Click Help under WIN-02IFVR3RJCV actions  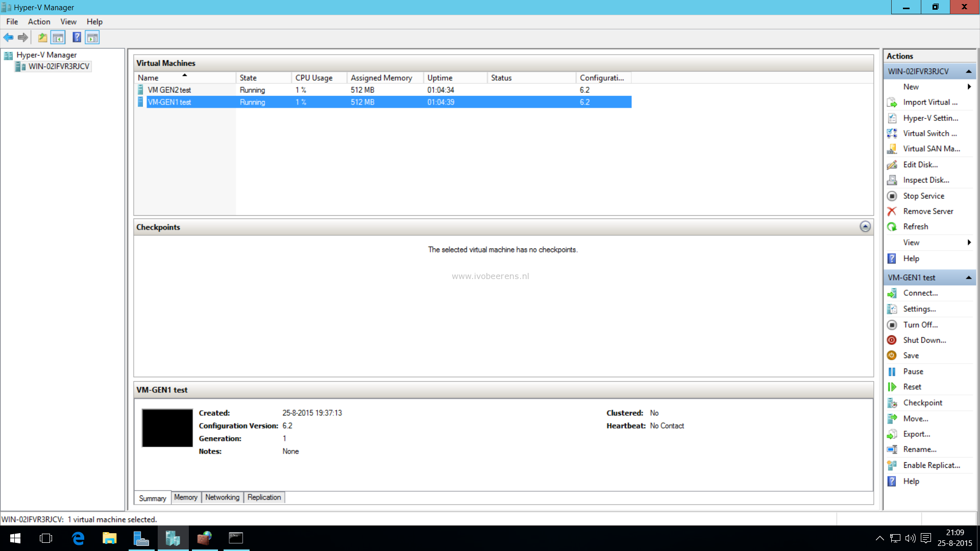click(911, 259)
